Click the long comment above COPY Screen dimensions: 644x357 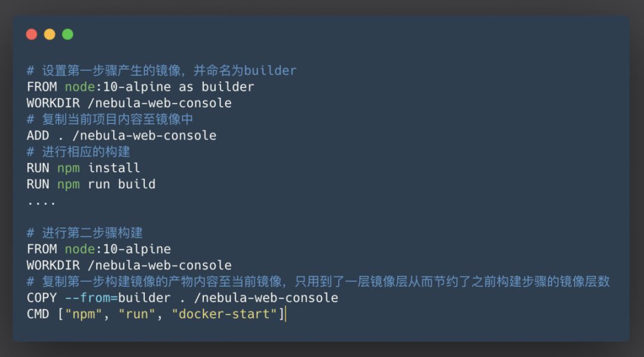[x=318, y=281]
